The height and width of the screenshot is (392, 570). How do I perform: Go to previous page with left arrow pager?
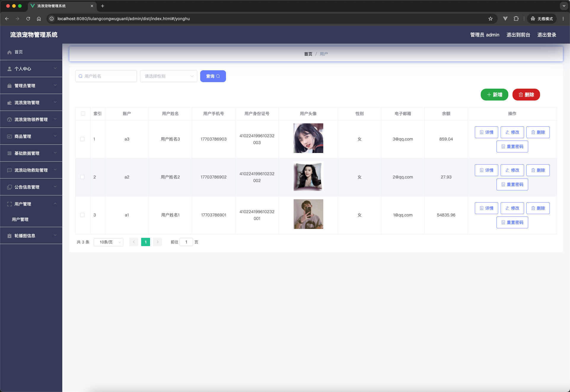coord(134,242)
